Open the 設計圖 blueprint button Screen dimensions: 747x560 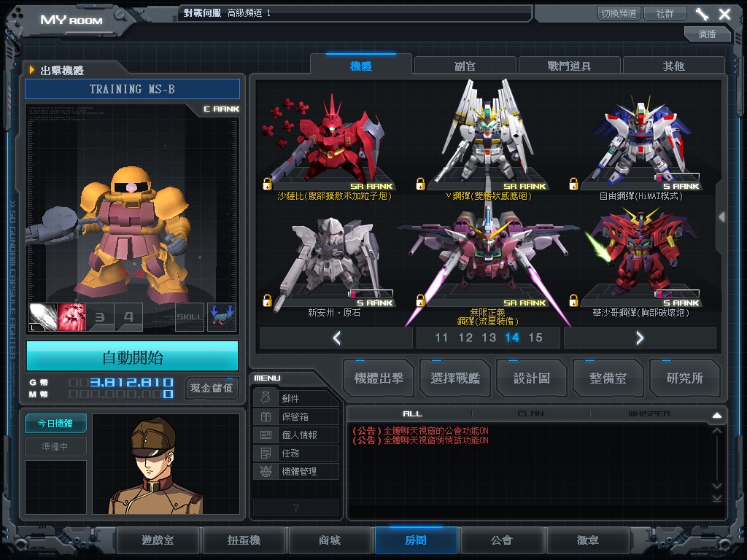pos(532,378)
